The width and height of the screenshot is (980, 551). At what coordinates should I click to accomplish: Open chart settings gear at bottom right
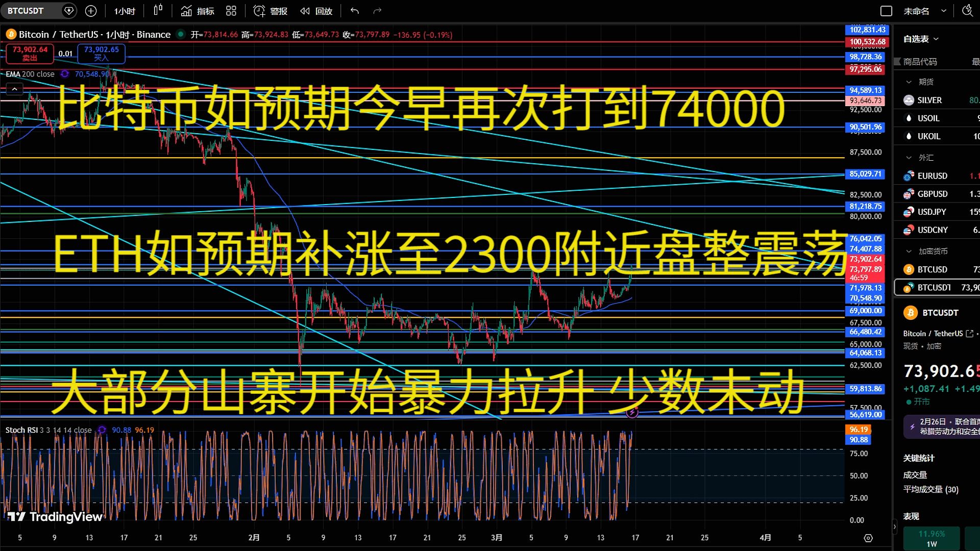tap(869, 537)
